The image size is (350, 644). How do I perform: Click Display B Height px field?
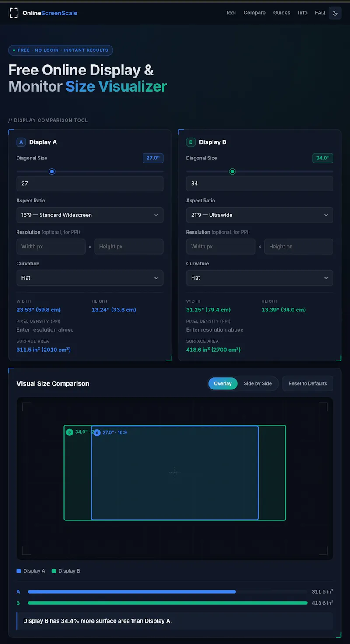[298, 247]
